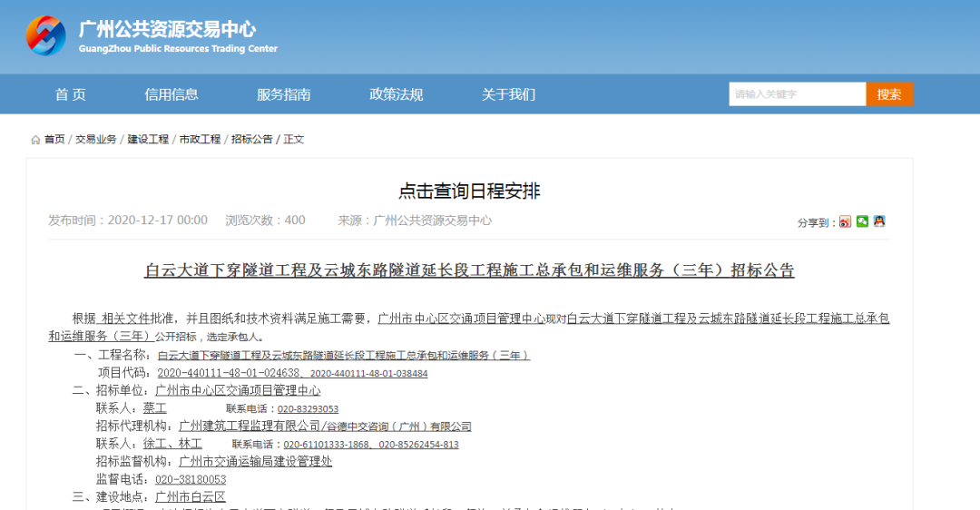Share the announcement to Weibo
This screenshot has height=510, width=980.
pos(845,221)
